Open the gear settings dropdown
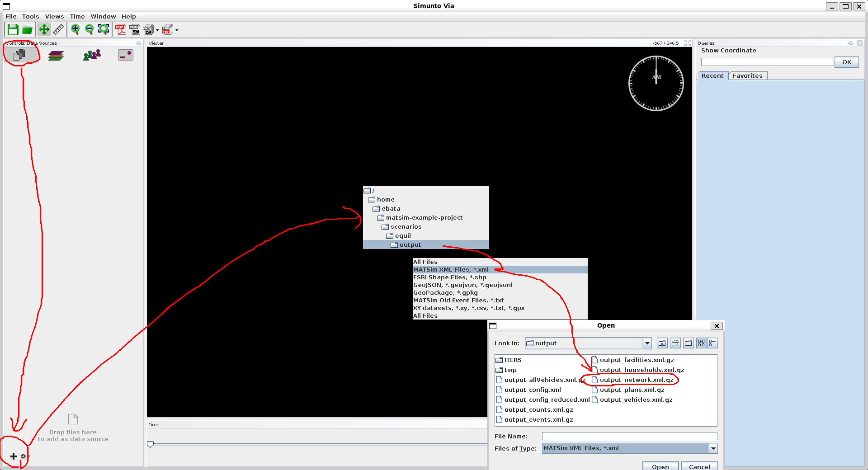 click(x=24, y=456)
